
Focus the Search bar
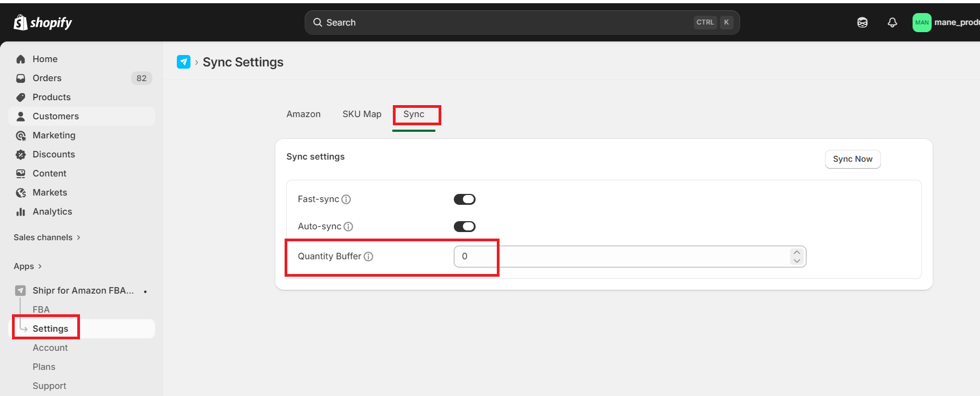pyautogui.click(x=506, y=22)
